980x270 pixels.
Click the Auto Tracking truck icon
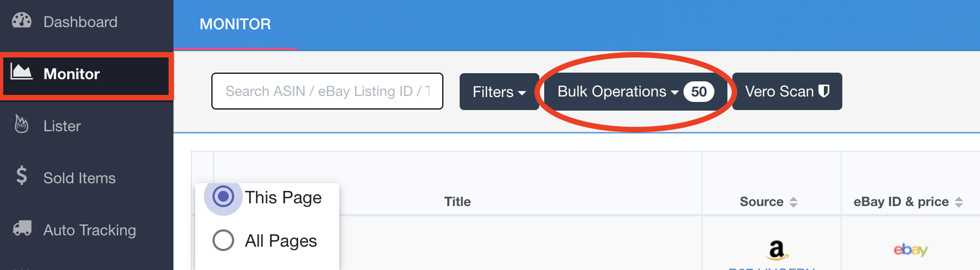22,228
